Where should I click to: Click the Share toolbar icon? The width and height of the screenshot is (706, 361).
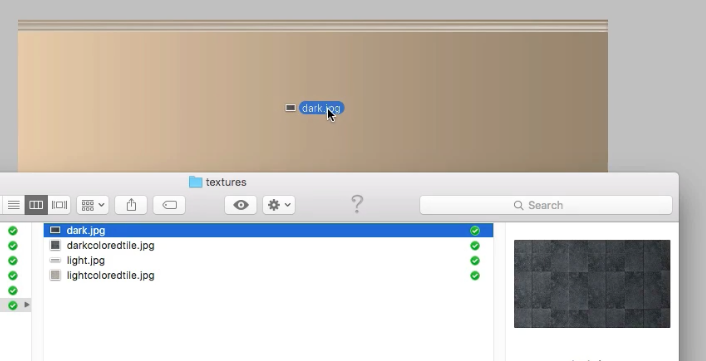tap(131, 205)
